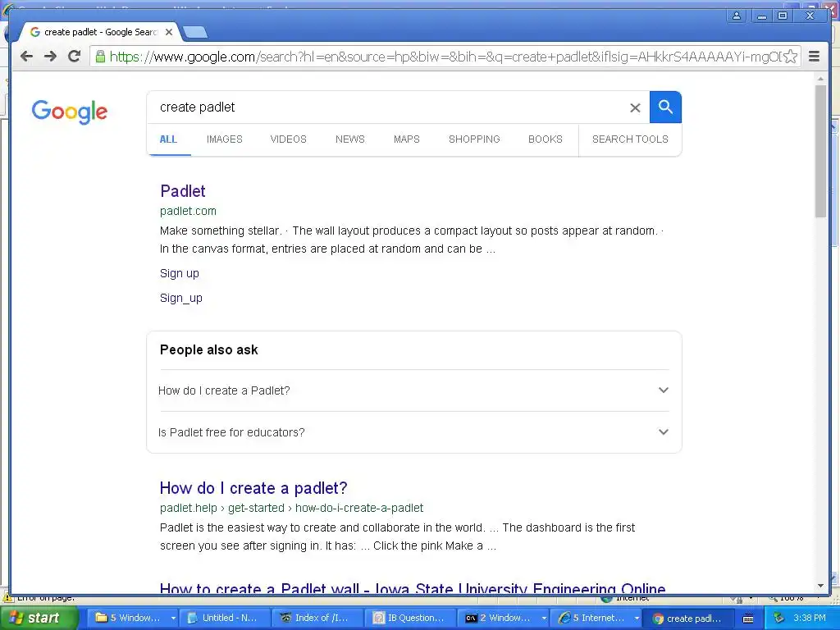Go back with the browser back arrow
The height and width of the screenshot is (630, 840).
(26, 57)
